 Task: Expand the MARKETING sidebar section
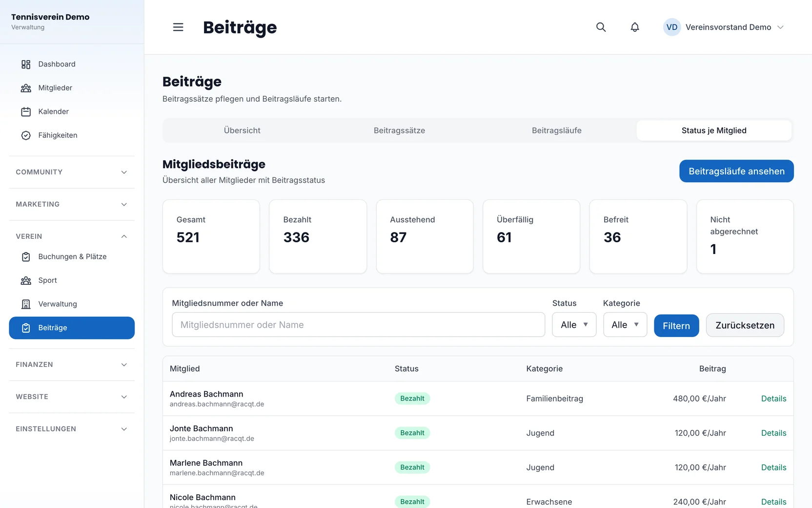coord(72,204)
